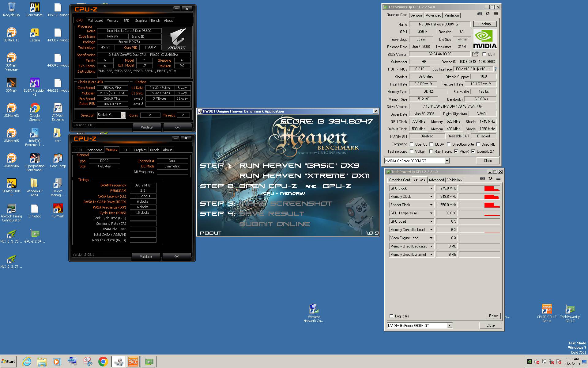
Task: Open Internet Explorer from the taskbar
Action: pos(27,362)
